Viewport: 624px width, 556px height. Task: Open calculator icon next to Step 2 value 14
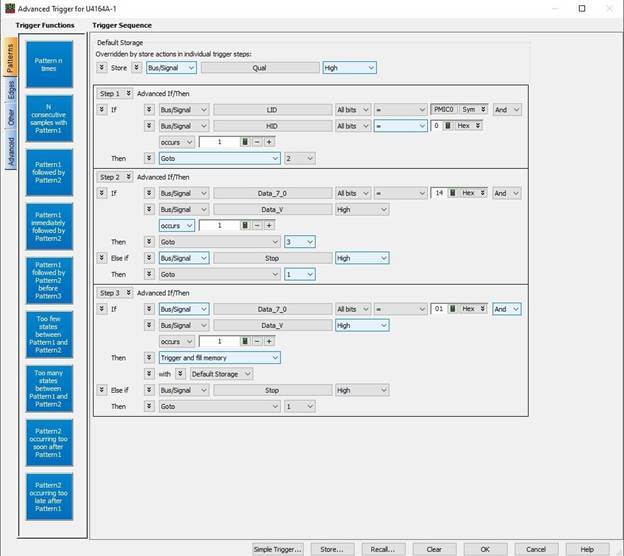(452, 193)
